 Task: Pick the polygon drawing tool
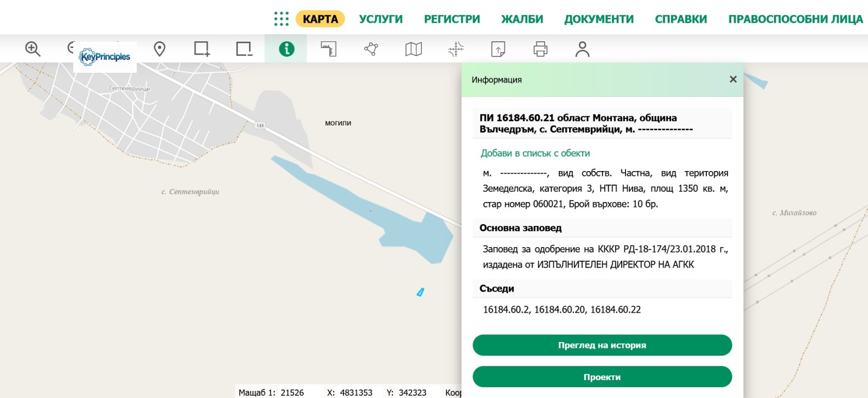point(371,49)
